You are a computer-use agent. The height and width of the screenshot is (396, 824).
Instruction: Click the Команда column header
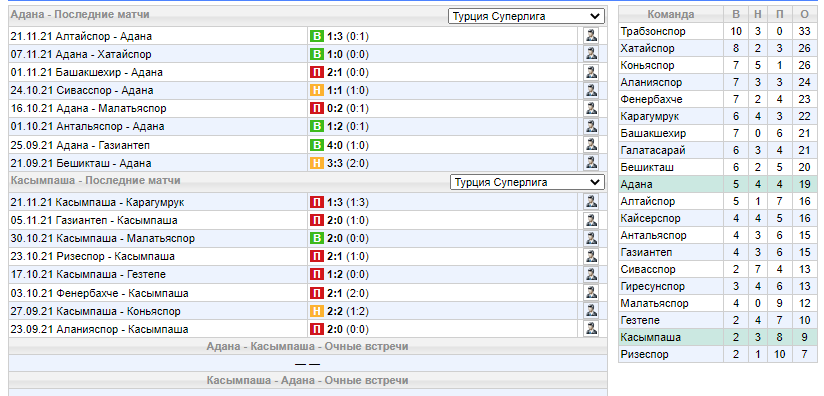pos(671,15)
